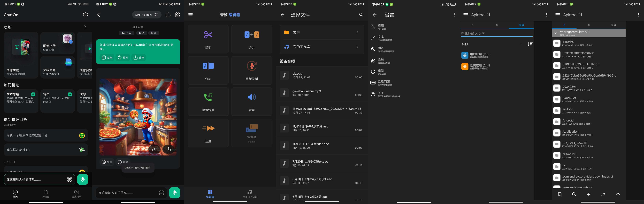Open the 合并 merge tool

click(252, 39)
